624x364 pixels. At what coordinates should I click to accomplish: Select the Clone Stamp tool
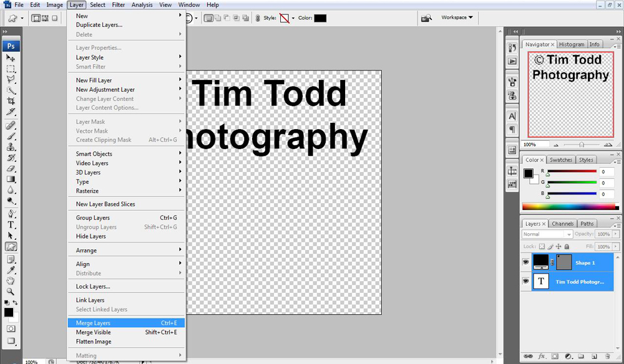click(11, 147)
